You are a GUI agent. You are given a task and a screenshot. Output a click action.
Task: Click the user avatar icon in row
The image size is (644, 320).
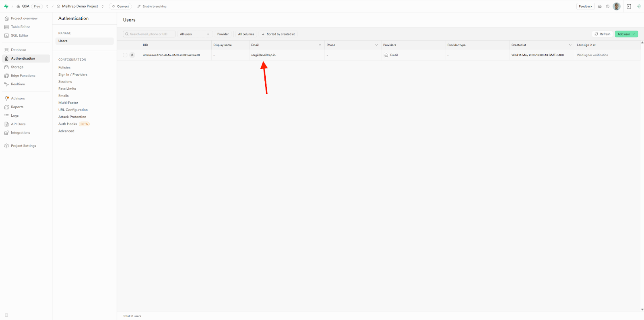pyautogui.click(x=132, y=55)
